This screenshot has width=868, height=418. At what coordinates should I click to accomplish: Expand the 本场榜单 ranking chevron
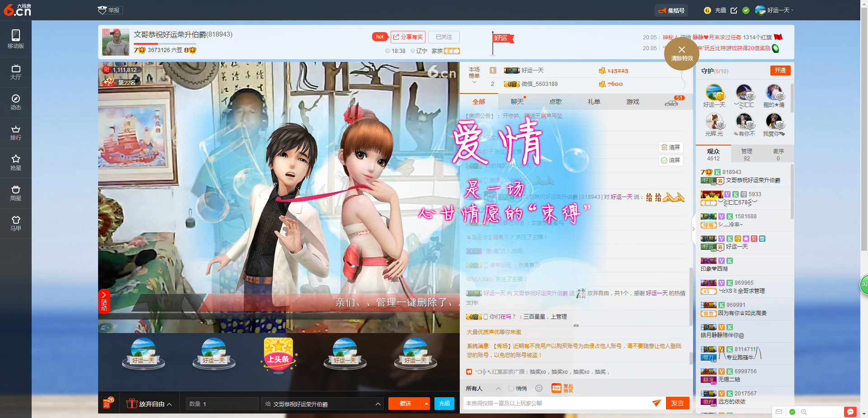(x=474, y=82)
